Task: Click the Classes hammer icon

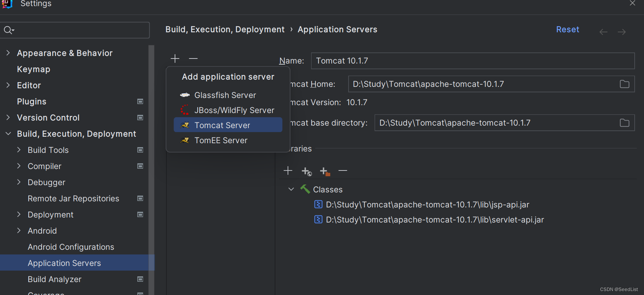Action: point(305,189)
